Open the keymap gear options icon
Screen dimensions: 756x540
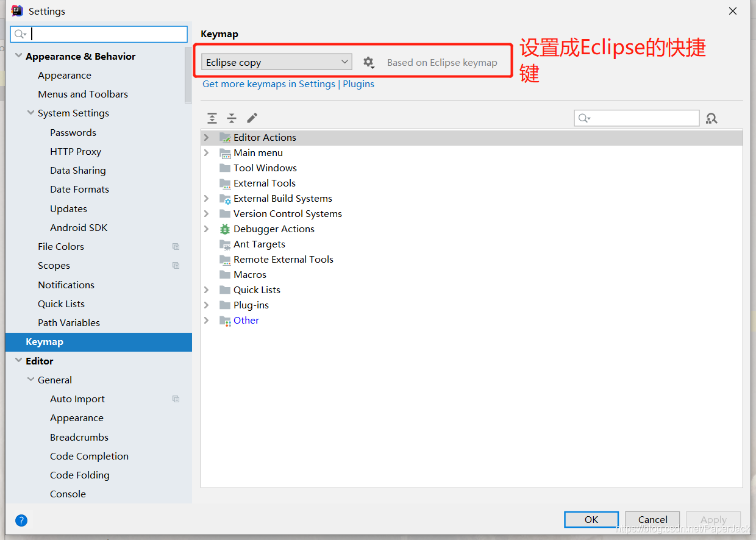tap(368, 62)
